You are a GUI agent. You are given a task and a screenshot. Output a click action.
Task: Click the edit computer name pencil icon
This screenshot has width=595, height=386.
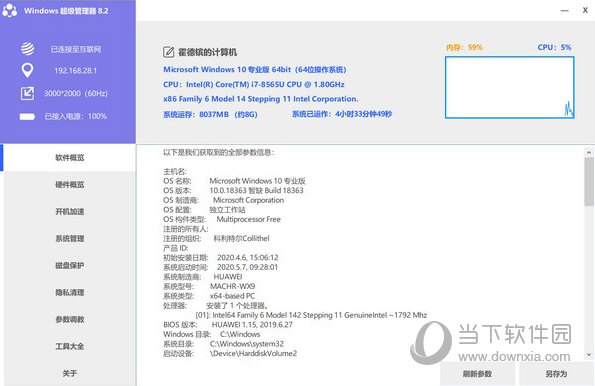(168, 52)
